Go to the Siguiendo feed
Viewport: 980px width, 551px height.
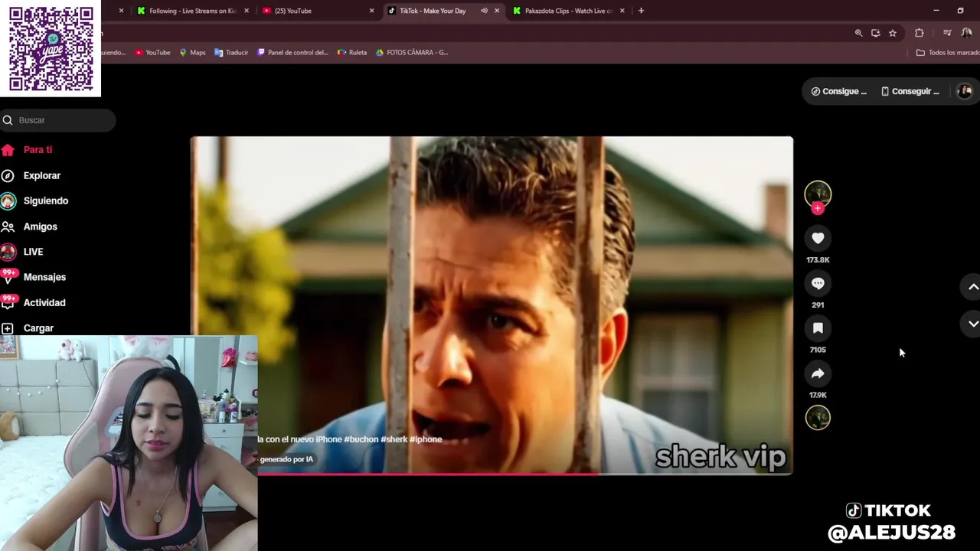34,201
